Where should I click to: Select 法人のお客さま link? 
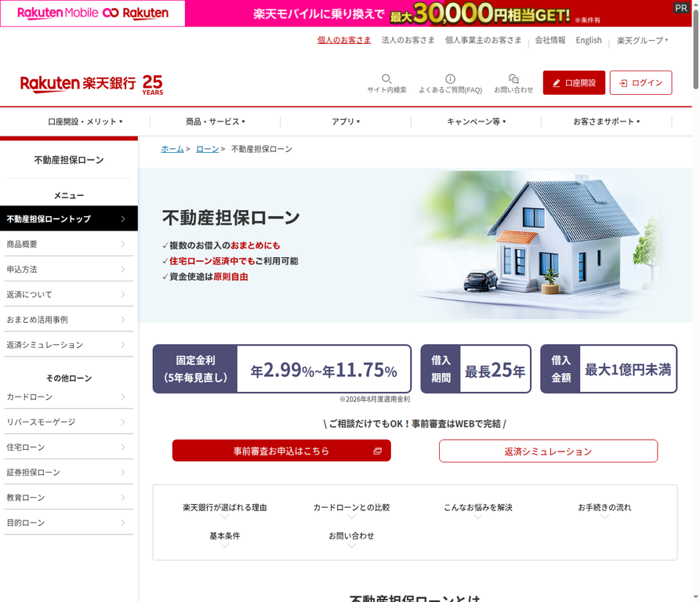pyautogui.click(x=408, y=40)
